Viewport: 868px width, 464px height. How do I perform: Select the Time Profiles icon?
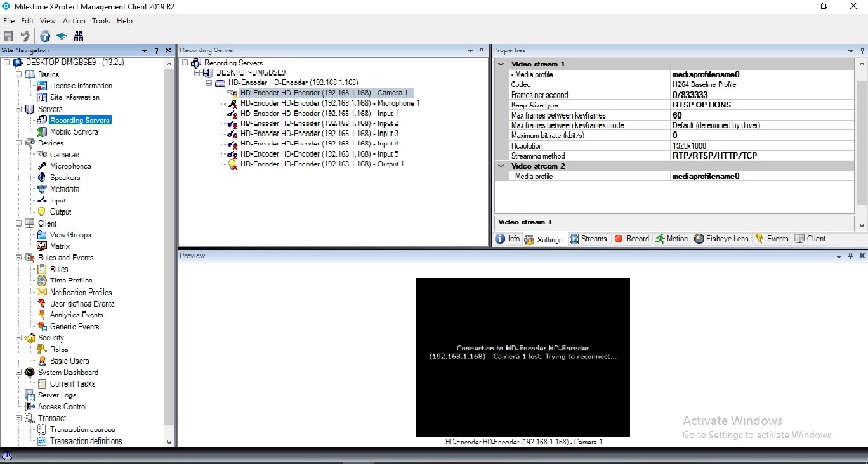42,280
